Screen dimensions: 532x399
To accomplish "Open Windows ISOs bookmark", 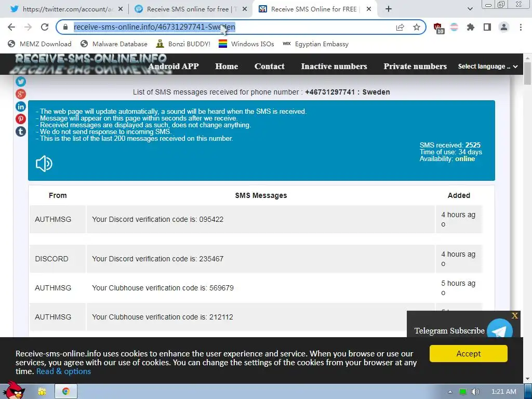I will click(246, 44).
